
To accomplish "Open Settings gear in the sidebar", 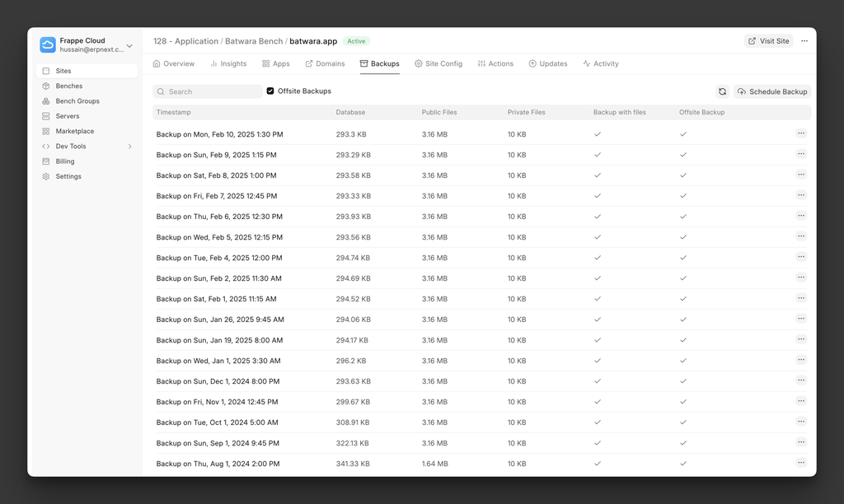I will pyautogui.click(x=46, y=176).
